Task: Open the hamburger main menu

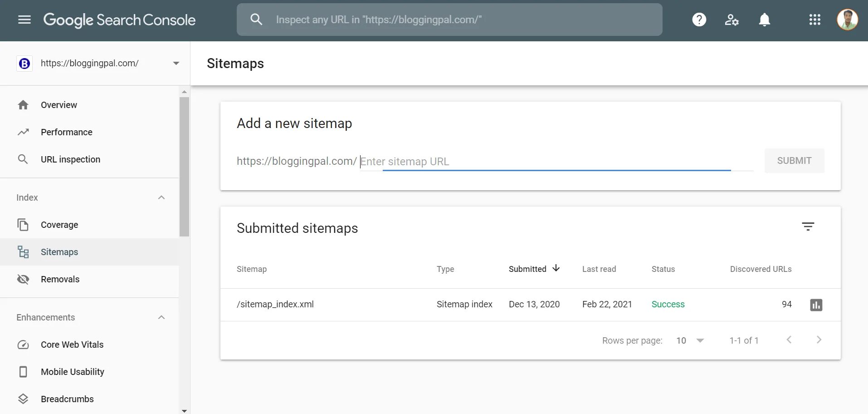Action: point(24,20)
